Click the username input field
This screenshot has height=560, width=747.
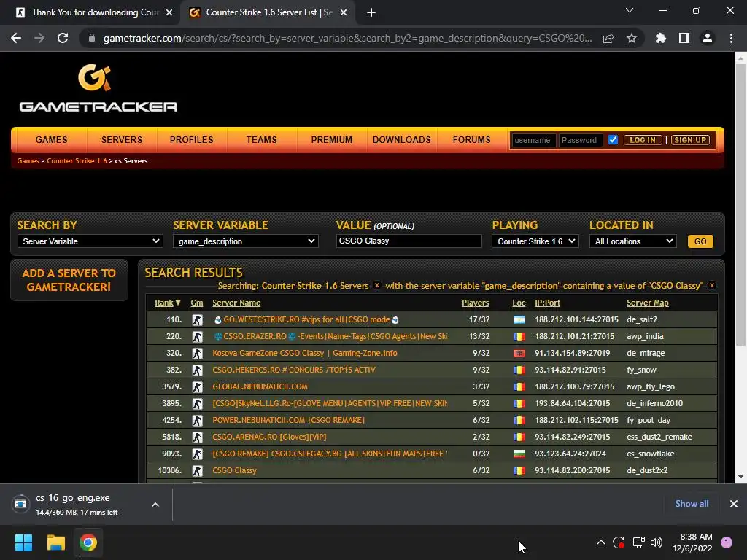point(533,140)
